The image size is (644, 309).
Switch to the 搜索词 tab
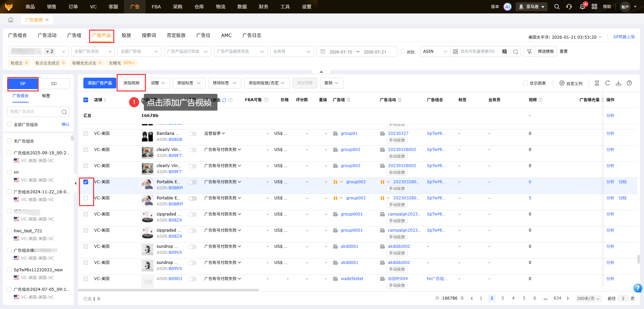[x=149, y=35]
